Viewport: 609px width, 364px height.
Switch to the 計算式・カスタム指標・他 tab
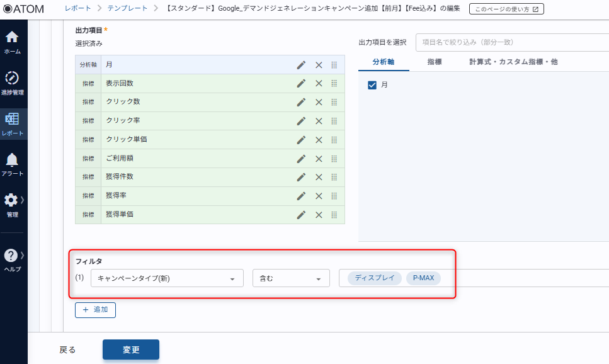click(x=513, y=62)
